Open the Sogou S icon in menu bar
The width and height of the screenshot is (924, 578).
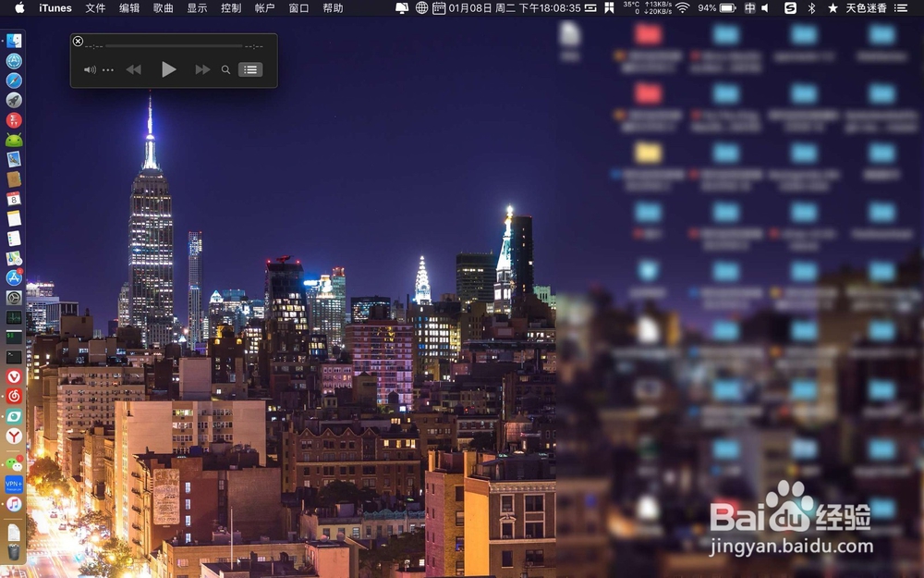tap(790, 7)
